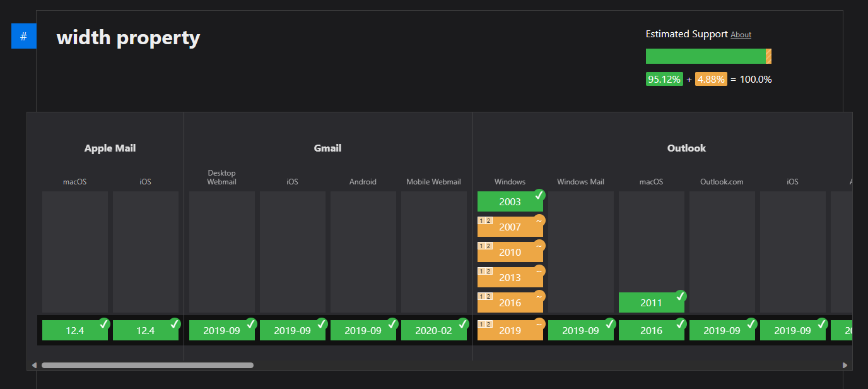Click partial tilde icon on Outlook 2016

click(x=539, y=296)
